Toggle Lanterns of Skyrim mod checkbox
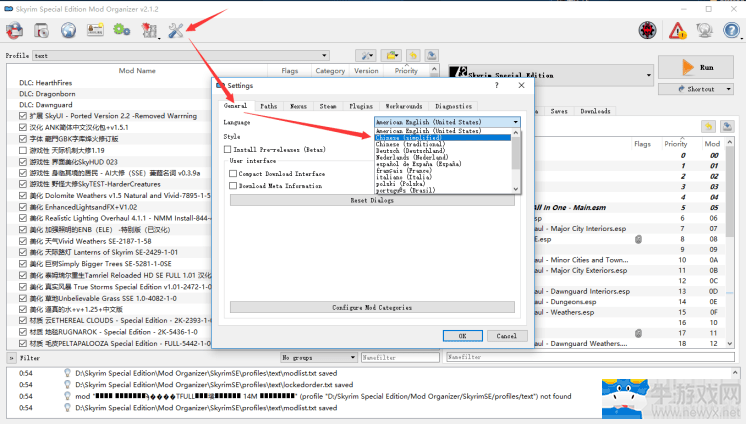The image size is (746, 424). (23, 252)
